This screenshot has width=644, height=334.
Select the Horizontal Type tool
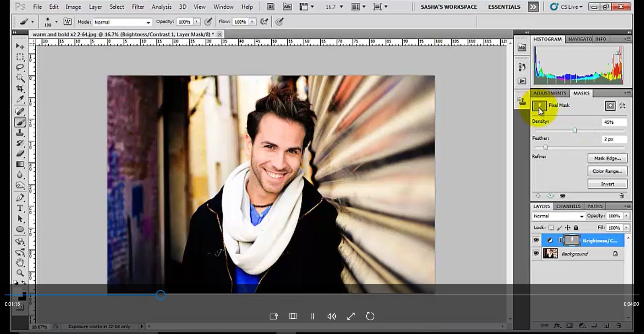coord(20,208)
